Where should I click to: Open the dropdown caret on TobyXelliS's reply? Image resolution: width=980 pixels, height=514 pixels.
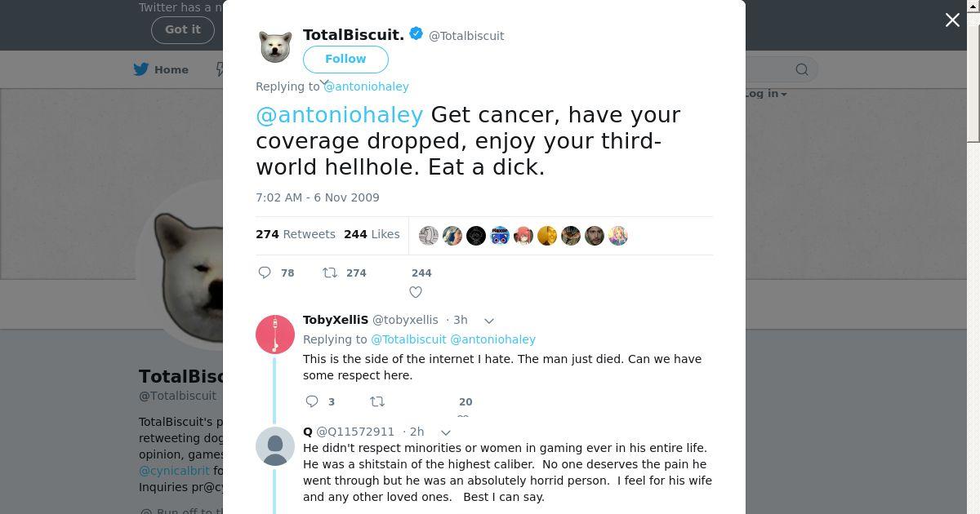click(x=489, y=321)
